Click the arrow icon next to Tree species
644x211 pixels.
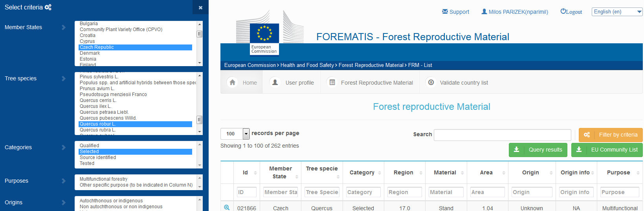click(64, 78)
